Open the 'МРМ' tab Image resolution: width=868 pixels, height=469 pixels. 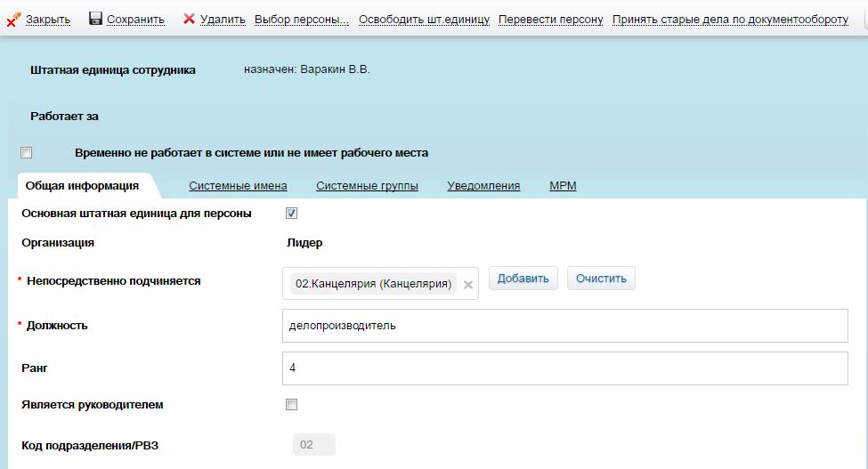coord(563,186)
